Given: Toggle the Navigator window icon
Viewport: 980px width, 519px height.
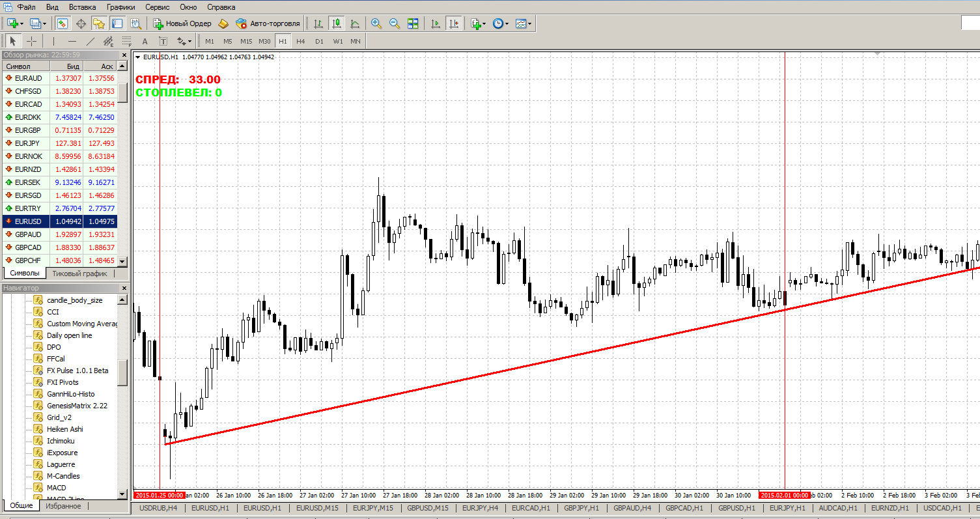Looking at the screenshot, I should [99, 23].
